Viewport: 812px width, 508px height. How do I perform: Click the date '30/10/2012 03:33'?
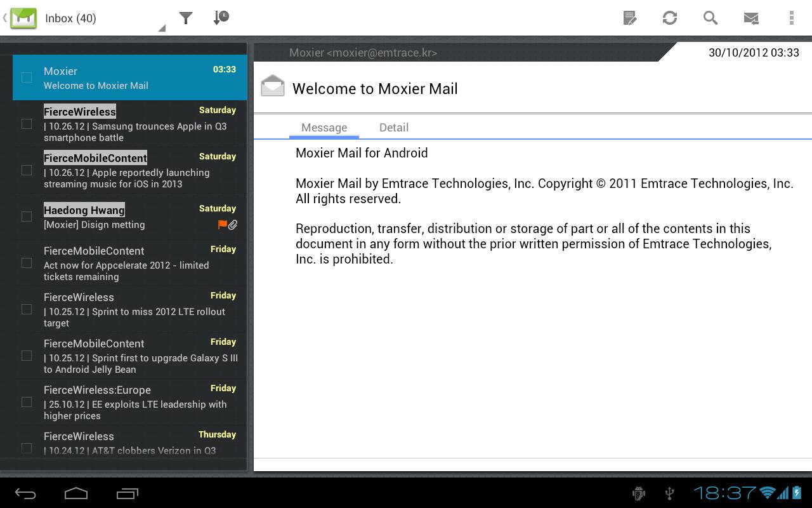pos(754,53)
